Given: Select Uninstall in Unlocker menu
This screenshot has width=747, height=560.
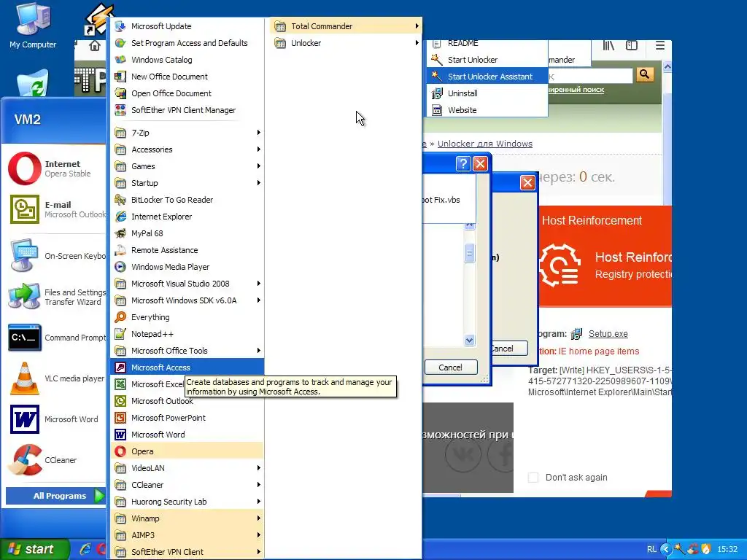Looking at the screenshot, I should (487, 93).
